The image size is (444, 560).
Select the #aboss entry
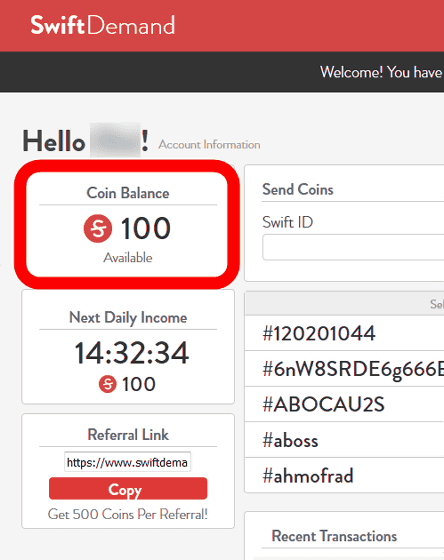(344, 440)
